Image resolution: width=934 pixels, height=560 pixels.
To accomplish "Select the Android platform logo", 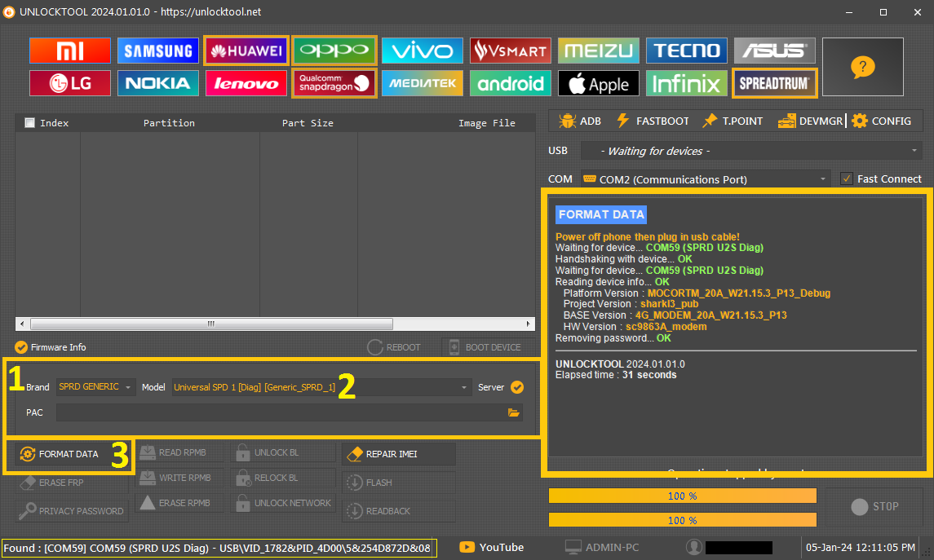I will tap(511, 83).
